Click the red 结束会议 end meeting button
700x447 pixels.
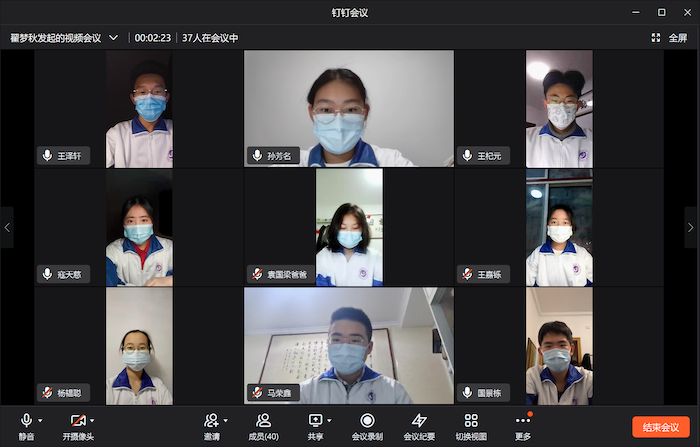661,426
